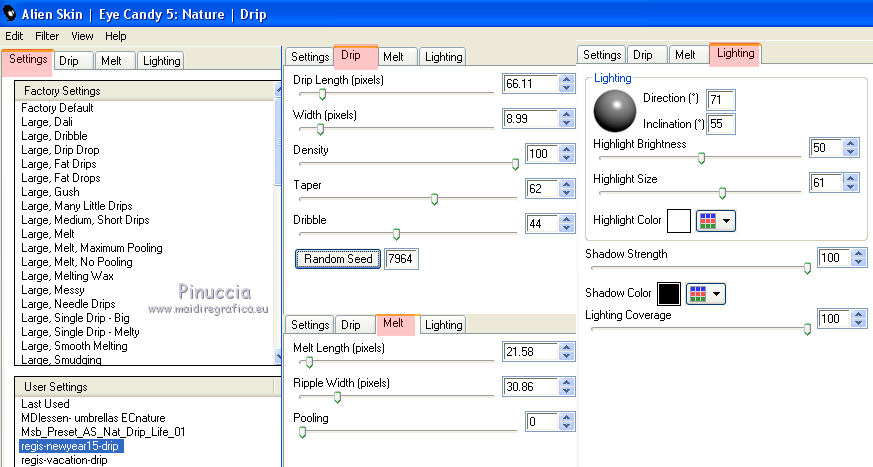
Task: Select the Large, Dali preset
Action: [x=47, y=122]
